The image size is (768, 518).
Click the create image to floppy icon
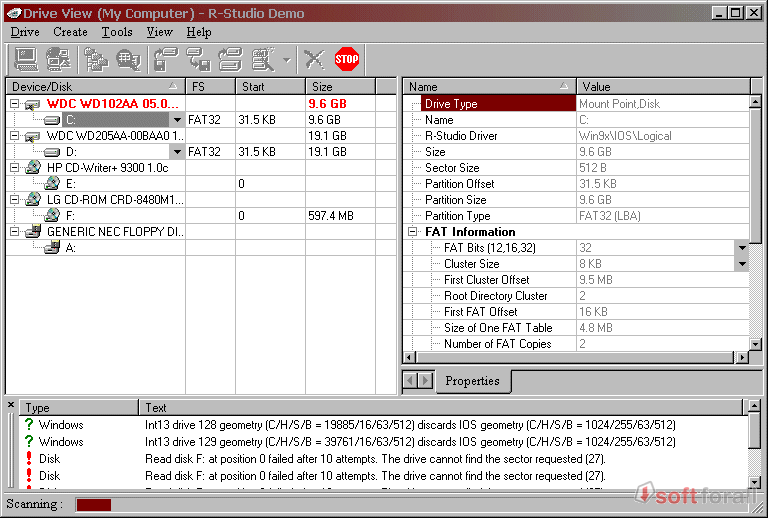198,60
